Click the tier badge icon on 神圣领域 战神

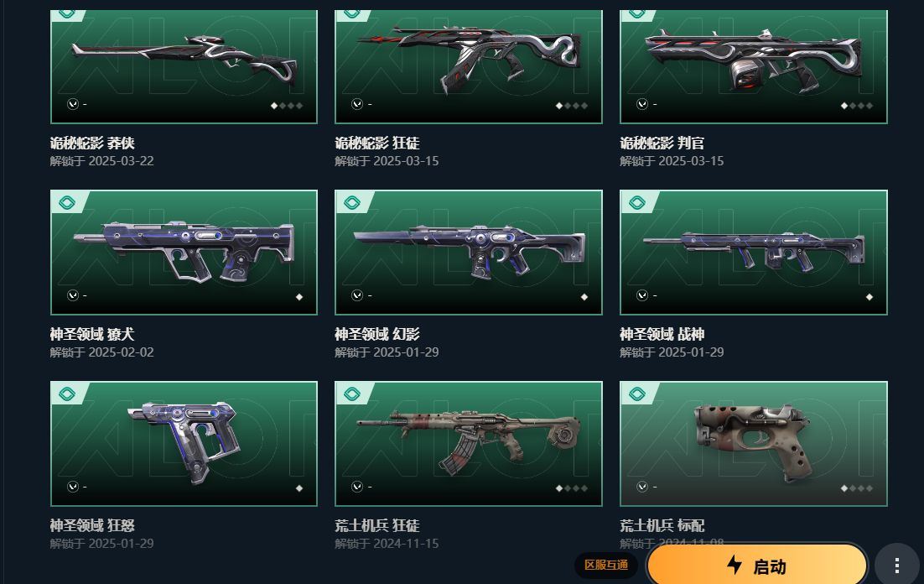(x=637, y=203)
